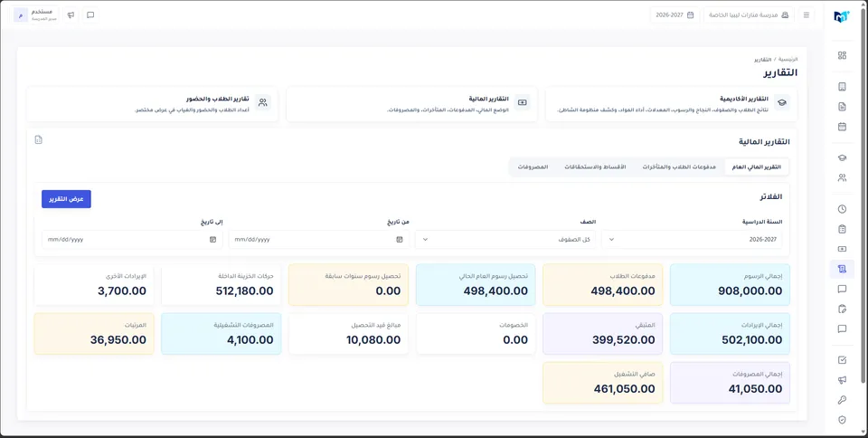The width and height of the screenshot is (868, 438).
Task: Open the clock icon in the sidebar
Action: [x=842, y=209]
